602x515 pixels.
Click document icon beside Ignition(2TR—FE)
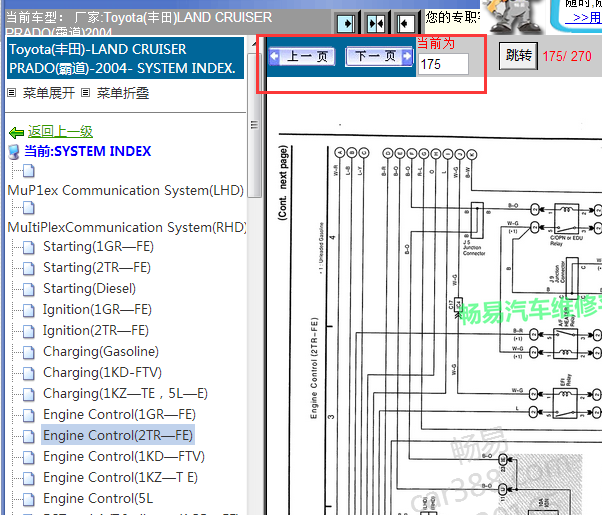point(29,332)
